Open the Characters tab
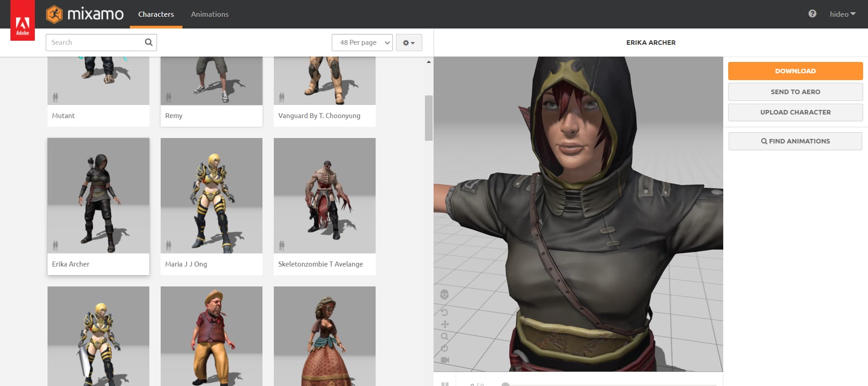868x386 pixels. coord(156,14)
